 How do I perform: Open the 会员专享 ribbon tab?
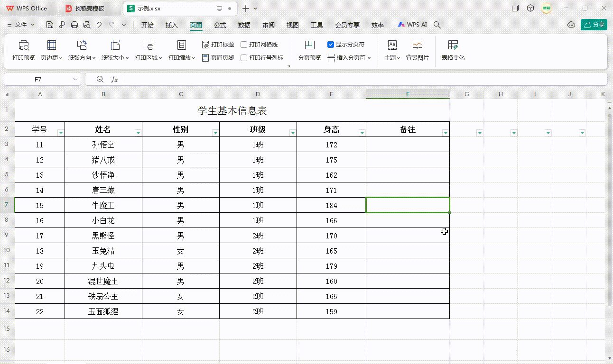click(x=347, y=25)
